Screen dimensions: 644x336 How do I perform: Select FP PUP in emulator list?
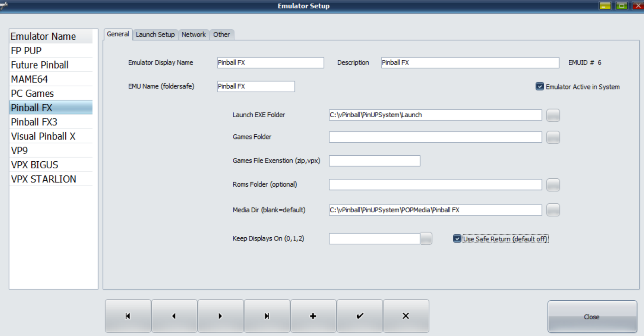click(51, 51)
